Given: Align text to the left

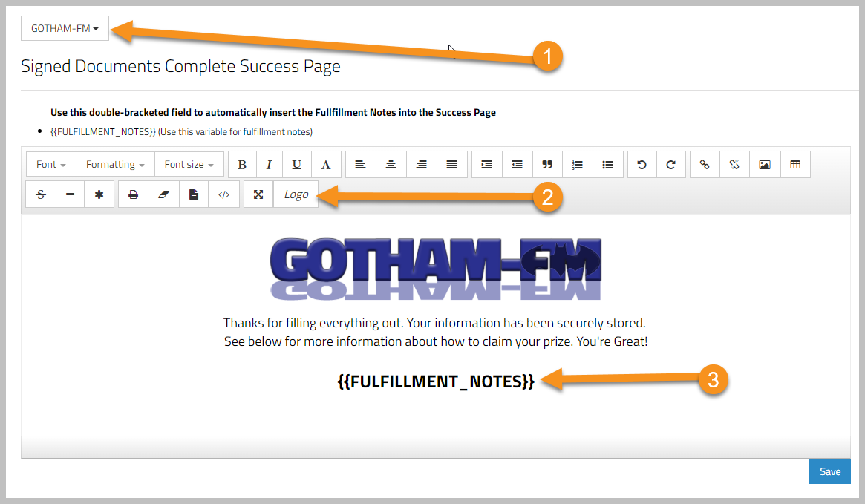Looking at the screenshot, I should (x=361, y=164).
